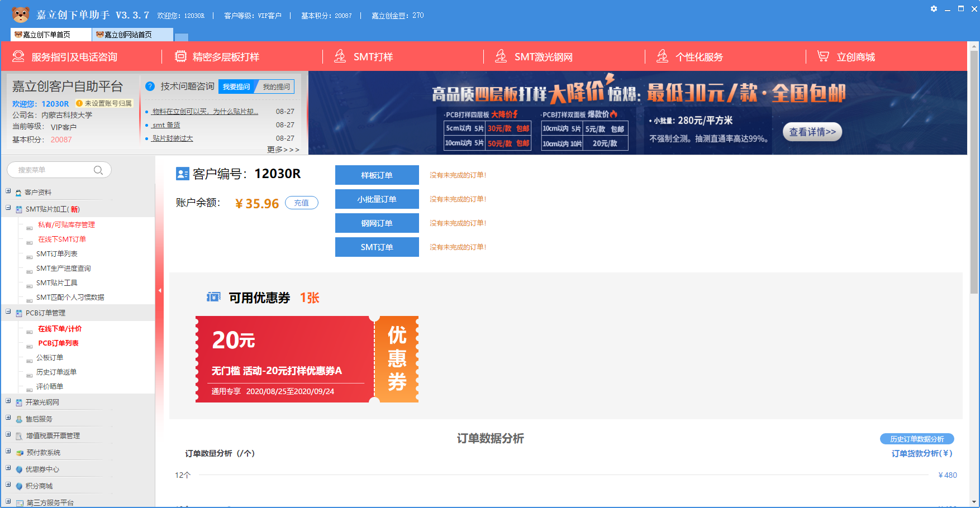Collapse the SMT贴片加工 tree node
The image size is (980, 508).
pos(8,208)
